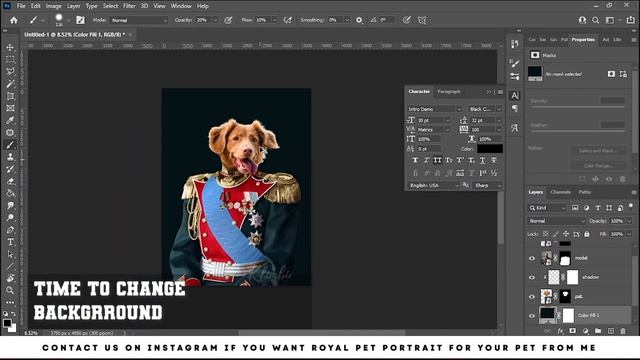The width and height of the screenshot is (640, 360).
Task: Open the text Color swatch in Character panel
Action: [x=490, y=149]
